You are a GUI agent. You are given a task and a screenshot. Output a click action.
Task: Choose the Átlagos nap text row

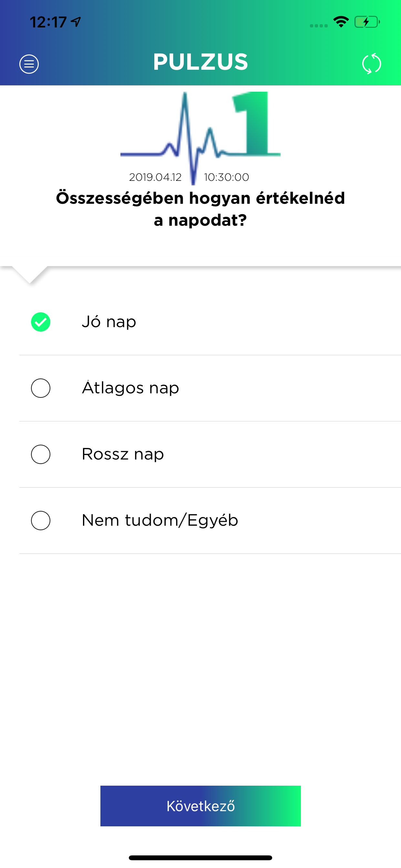(x=210, y=388)
